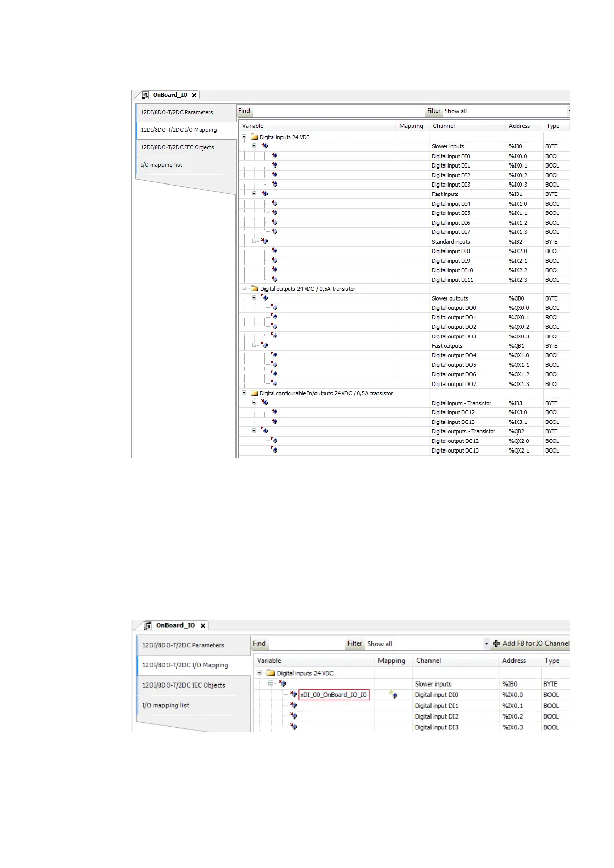The image size is (614, 868).
Task: Click variable icon for Digital output DO0
Action: [274, 307]
